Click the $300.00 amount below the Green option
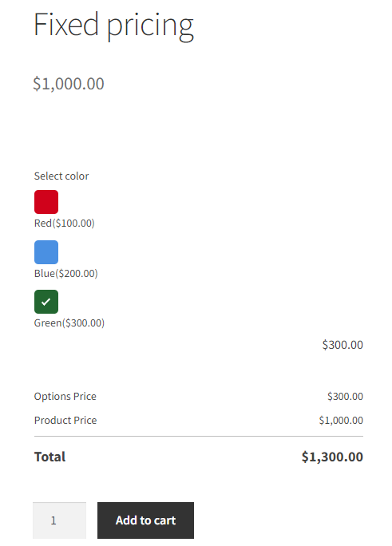The height and width of the screenshot is (546, 392). [343, 345]
